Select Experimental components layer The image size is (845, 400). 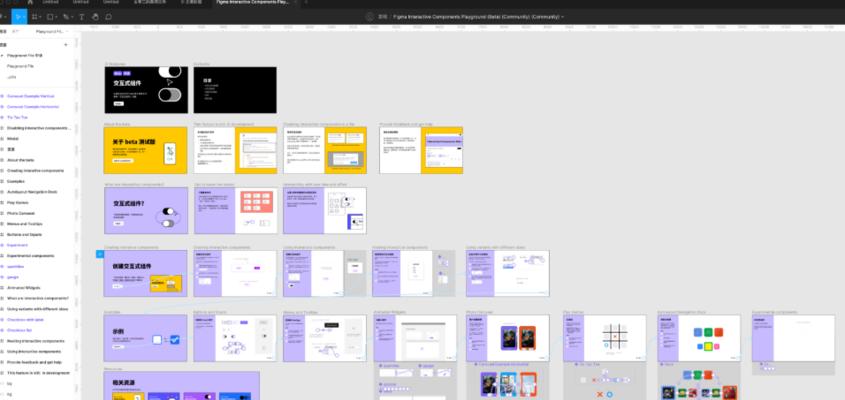click(30, 256)
